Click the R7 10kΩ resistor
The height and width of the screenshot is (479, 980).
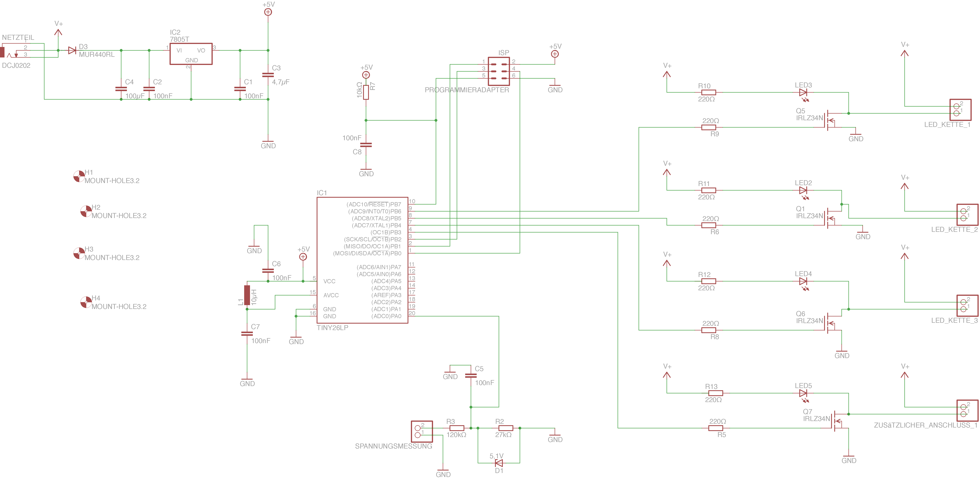tap(366, 92)
